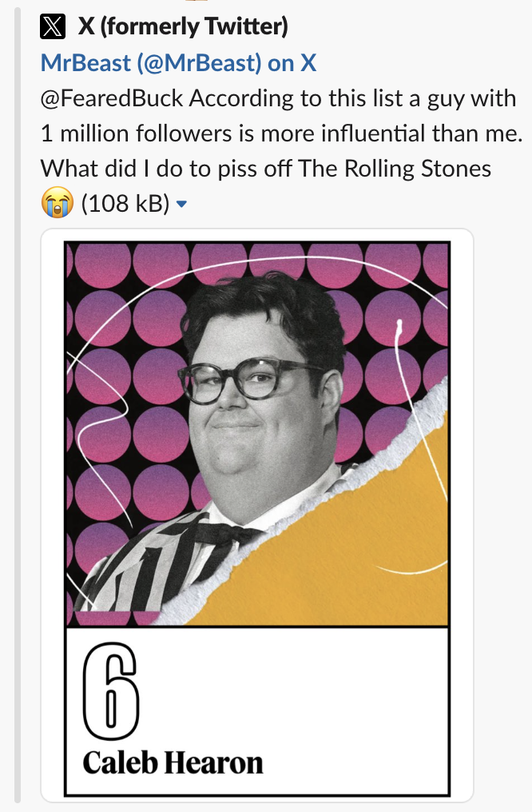Click the gray attachment bar on the left
Image resolution: width=532 pixels, height=812 pixels.
tap(18, 406)
